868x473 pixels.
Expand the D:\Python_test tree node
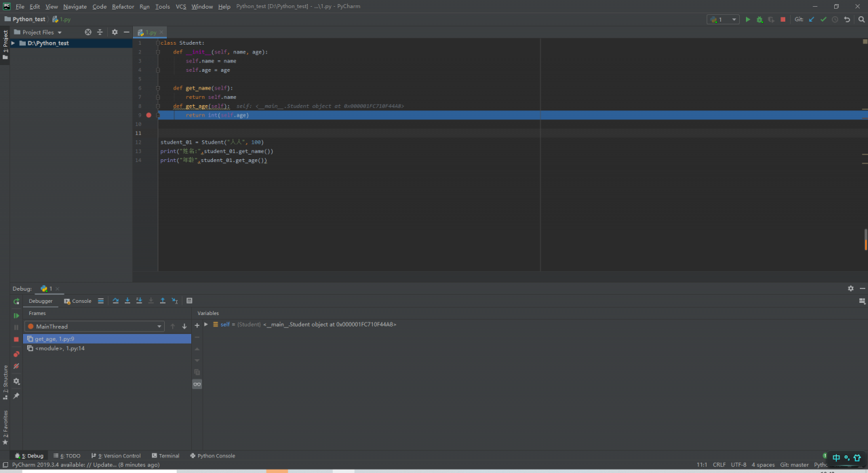14,43
